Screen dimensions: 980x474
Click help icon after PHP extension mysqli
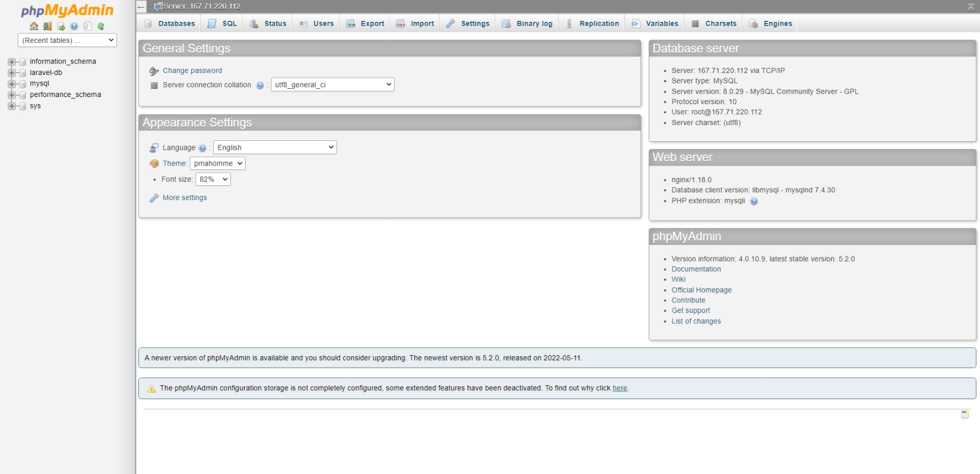(754, 201)
